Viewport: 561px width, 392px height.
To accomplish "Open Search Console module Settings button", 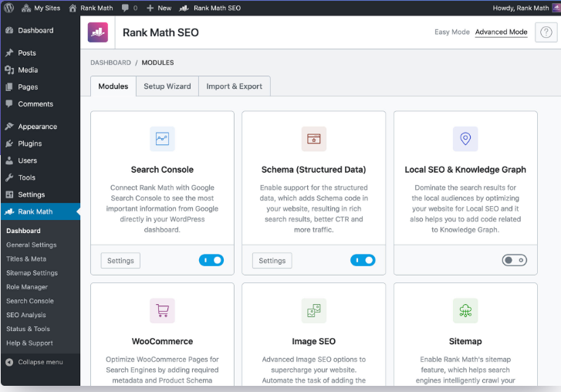I will click(x=120, y=260).
